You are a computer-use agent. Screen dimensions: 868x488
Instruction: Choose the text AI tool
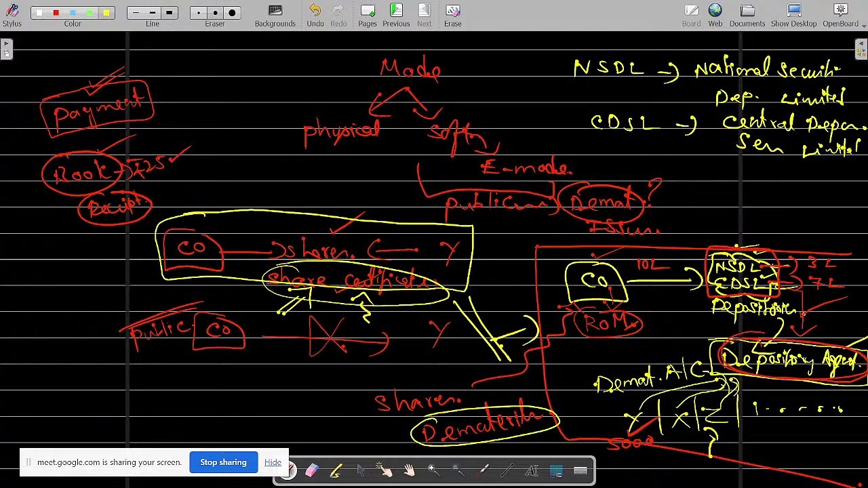[532, 470]
